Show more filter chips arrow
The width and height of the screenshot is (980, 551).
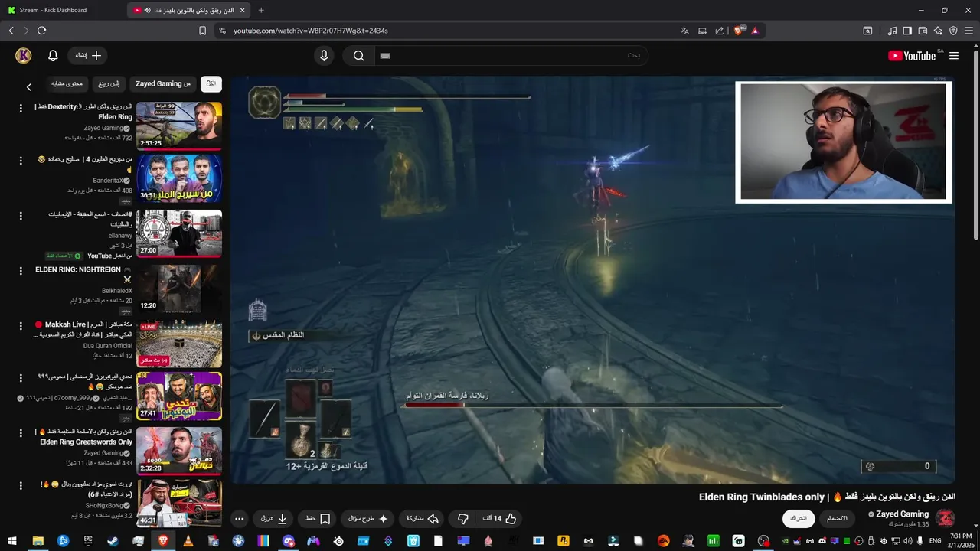point(29,86)
